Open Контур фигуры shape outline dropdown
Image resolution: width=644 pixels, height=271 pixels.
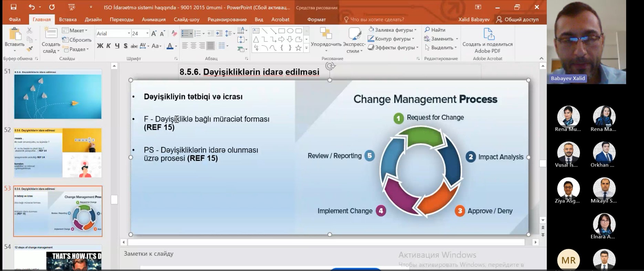pyautogui.click(x=391, y=39)
